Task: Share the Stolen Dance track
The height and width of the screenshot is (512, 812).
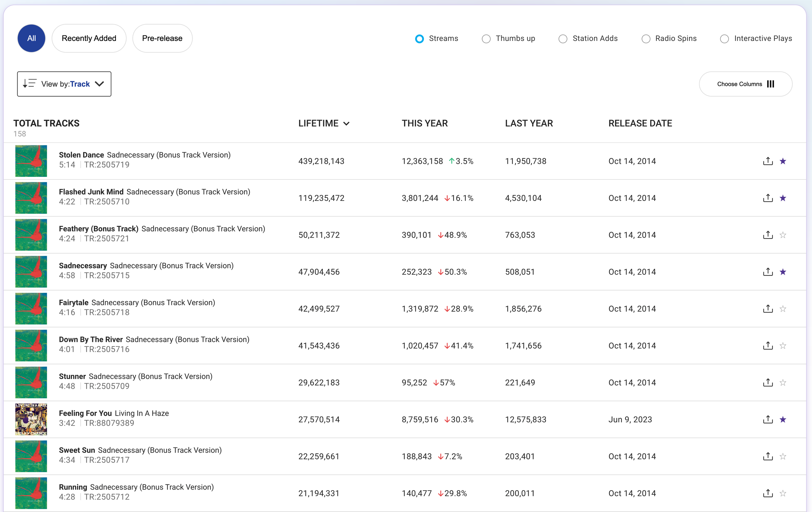Action: tap(768, 161)
